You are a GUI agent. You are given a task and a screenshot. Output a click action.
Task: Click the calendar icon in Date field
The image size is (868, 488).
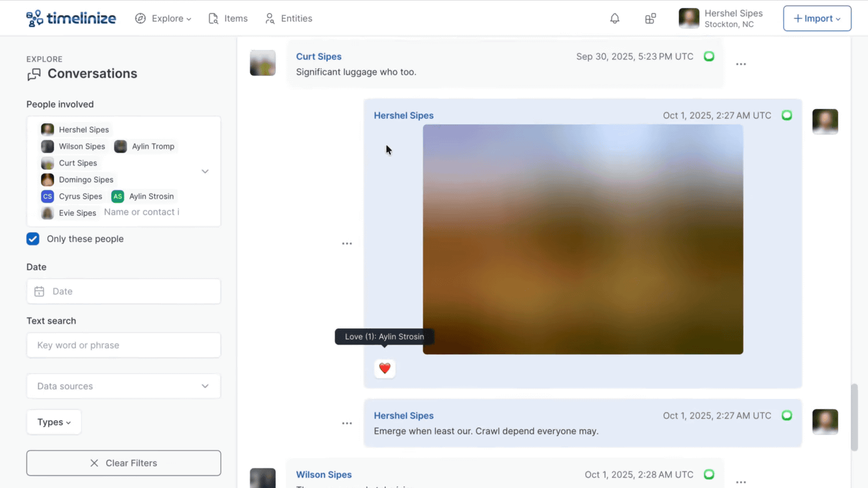coord(39,292)
